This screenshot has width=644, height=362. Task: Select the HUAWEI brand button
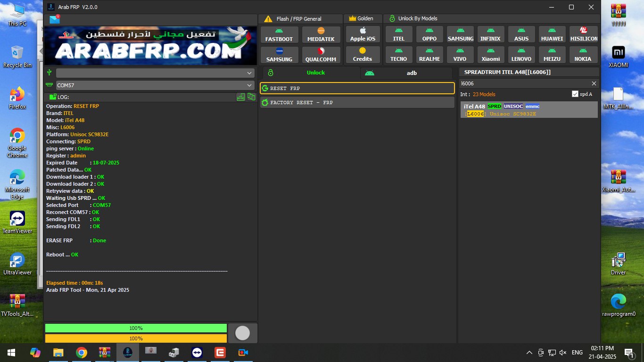coord(552,34)
